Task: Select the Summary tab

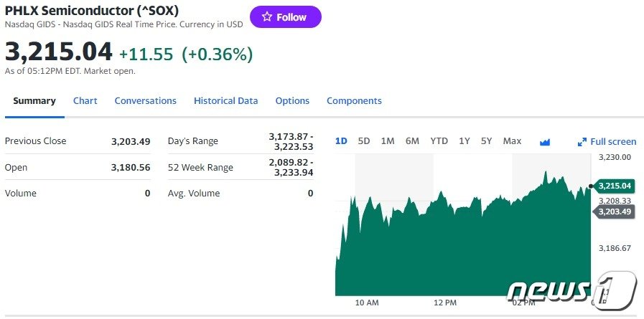Action: click(x=34, y=101)
